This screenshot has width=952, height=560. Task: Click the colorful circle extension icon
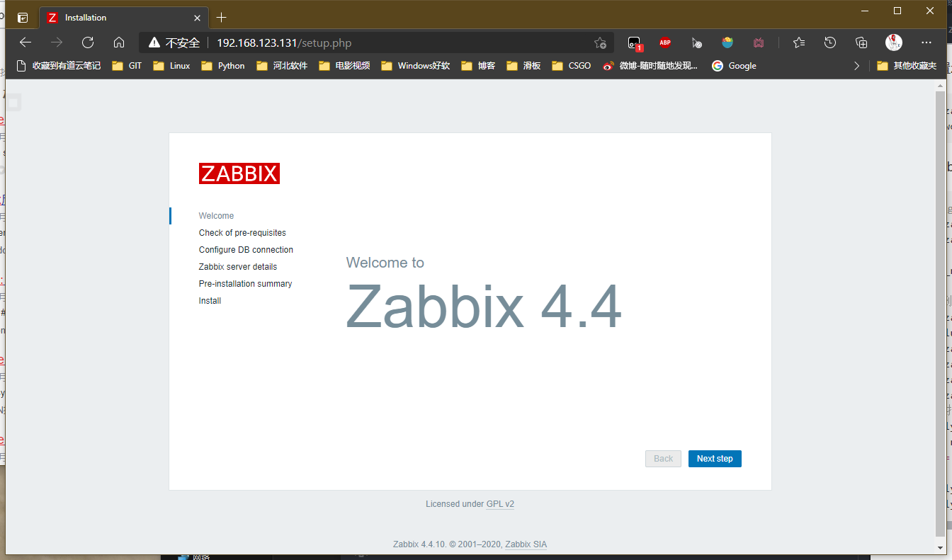(x=727, y=42)
